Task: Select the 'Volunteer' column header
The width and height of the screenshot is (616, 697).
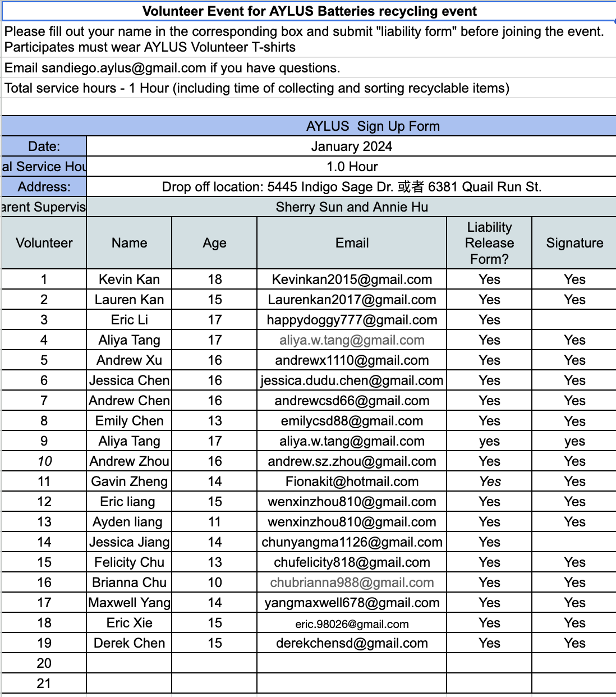Action: click(44, 243)
